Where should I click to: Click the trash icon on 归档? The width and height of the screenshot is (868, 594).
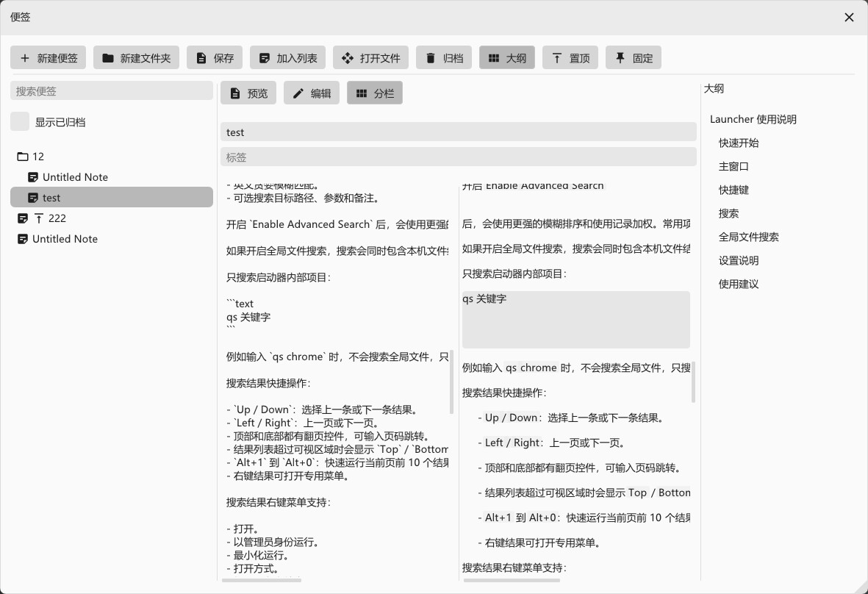click(x=430, y=58)
